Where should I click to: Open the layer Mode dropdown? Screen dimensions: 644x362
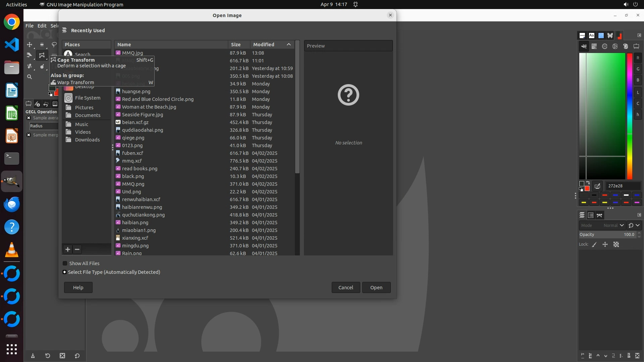(602, 226)
